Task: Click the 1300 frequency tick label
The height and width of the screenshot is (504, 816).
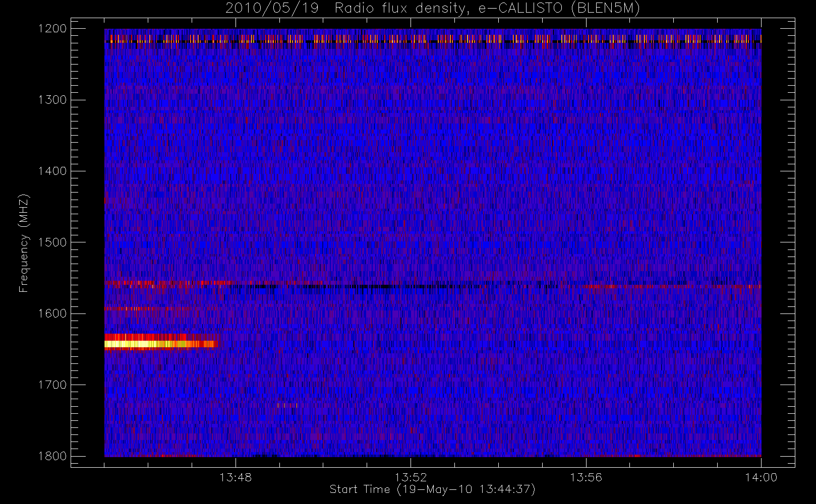Action: click(52, 100)
